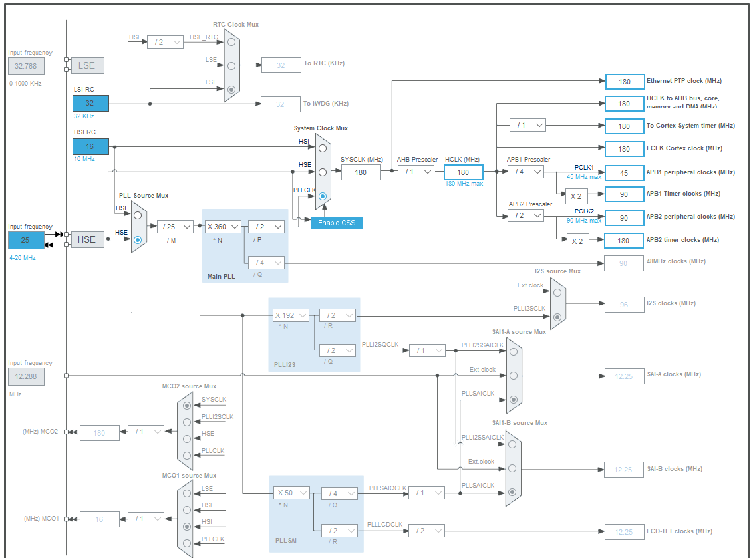This screenshot has width=753, height=560.
Task: Select HSI in System Clock Mux
Action: pyautogui.click(x=323, y=148)
